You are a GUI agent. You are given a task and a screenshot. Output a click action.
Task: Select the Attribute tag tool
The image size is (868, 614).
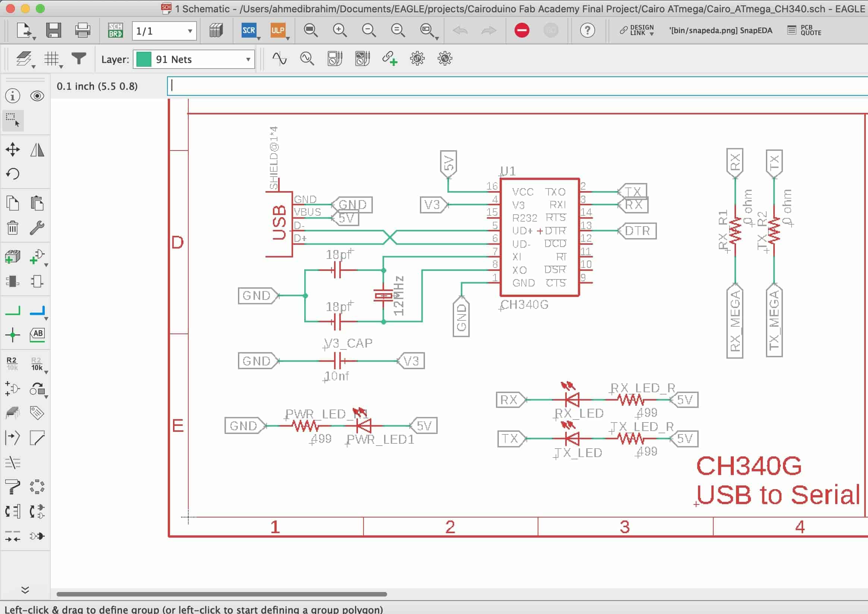(x=37, y=413)
